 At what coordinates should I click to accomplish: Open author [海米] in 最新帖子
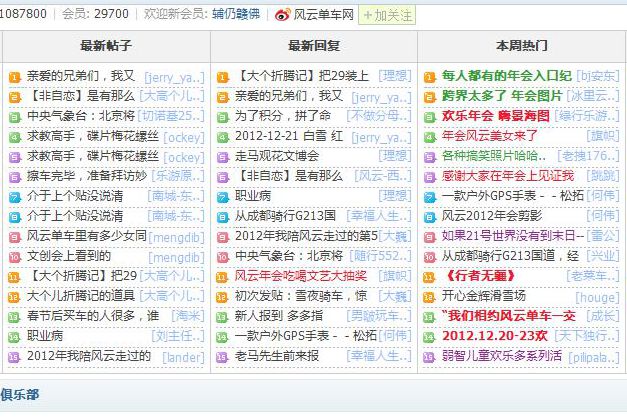click(188, 316)
